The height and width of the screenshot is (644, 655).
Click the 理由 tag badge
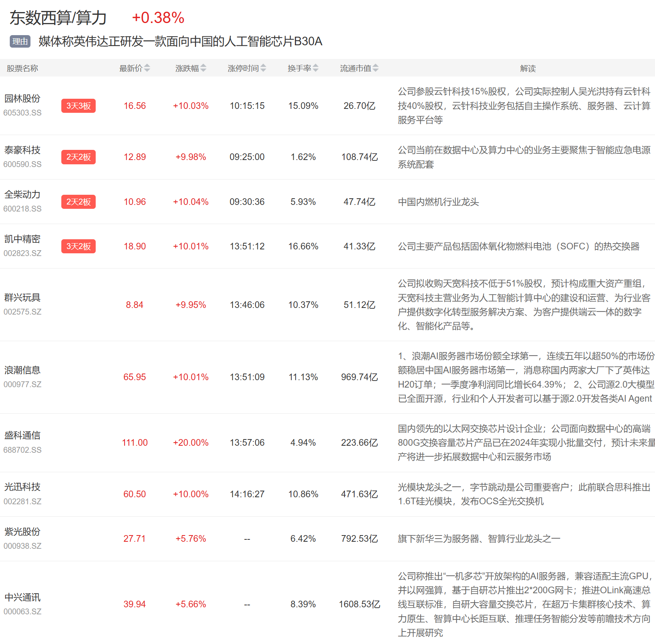pyautogui.click(x=20, y=41)
